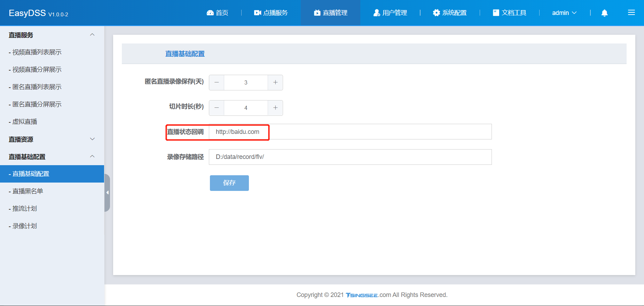Open 匿名直播列表展示 in sidebar
This screenshot has width=644, height=306.
52,87
